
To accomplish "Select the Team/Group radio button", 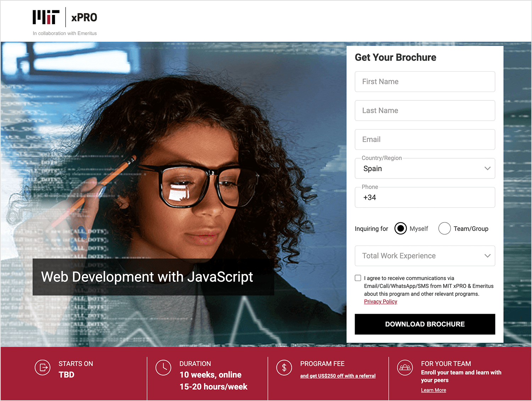I will click(444, 229).
